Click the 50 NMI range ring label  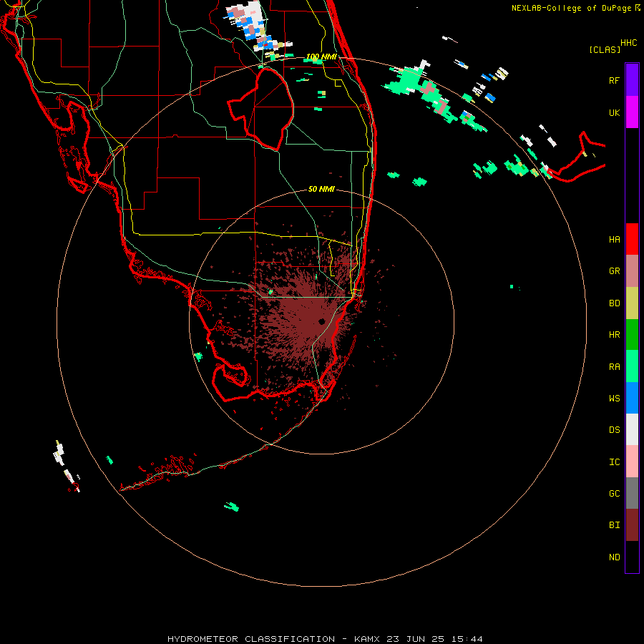point(321,189)
